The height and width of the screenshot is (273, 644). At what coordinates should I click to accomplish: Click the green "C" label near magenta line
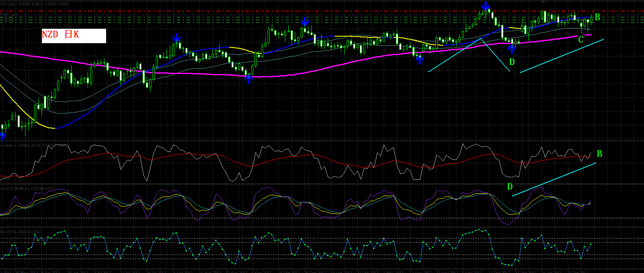click(581, 40)
